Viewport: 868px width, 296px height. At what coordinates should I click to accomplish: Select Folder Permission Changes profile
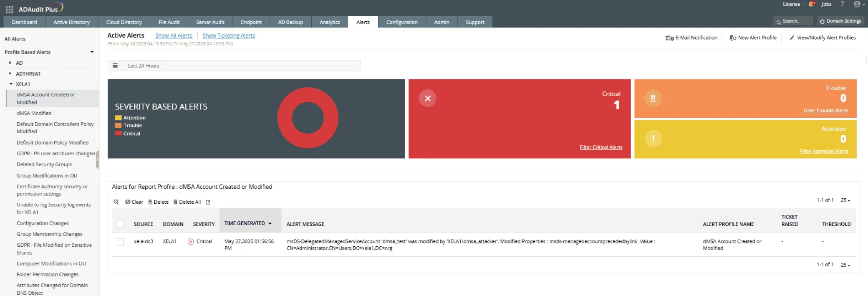coord(48,275)
